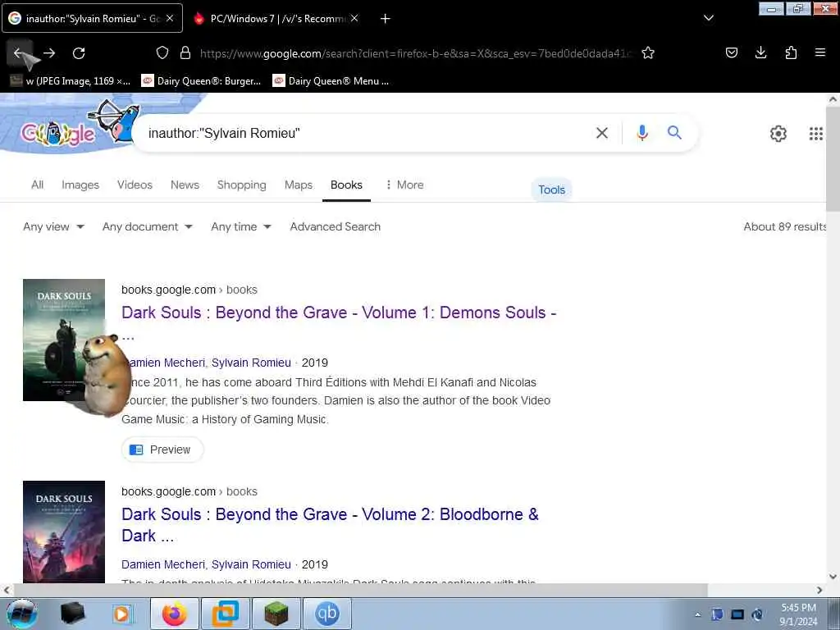Open the taskbar clock and date
The image size is (840, 630).
tap(798, 614)
